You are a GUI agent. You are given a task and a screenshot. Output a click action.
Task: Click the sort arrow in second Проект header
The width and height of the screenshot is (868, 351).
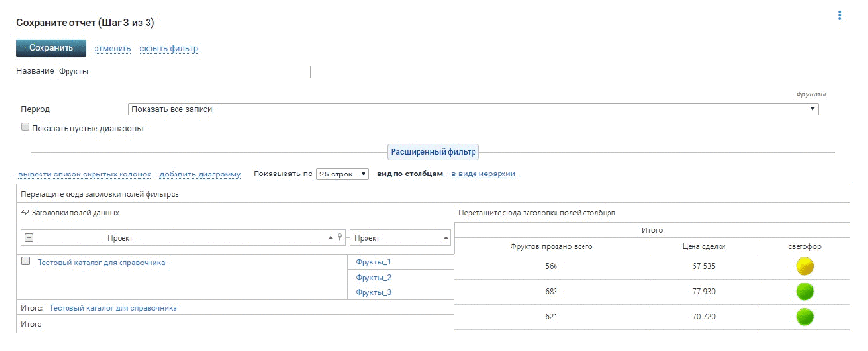(447, 238)
